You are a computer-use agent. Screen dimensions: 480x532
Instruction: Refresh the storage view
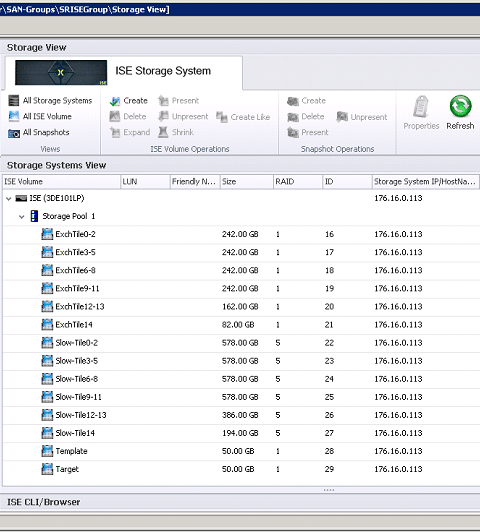[x=460, y=112]
